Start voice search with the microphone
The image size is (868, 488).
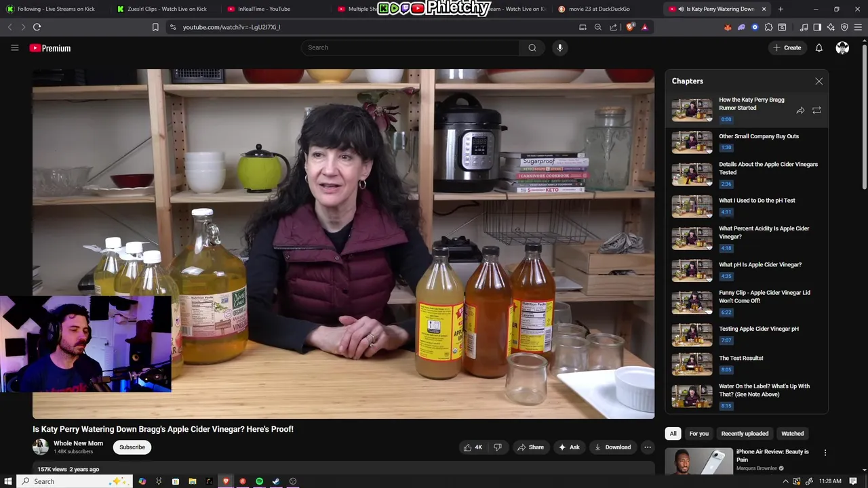[560, 47]
